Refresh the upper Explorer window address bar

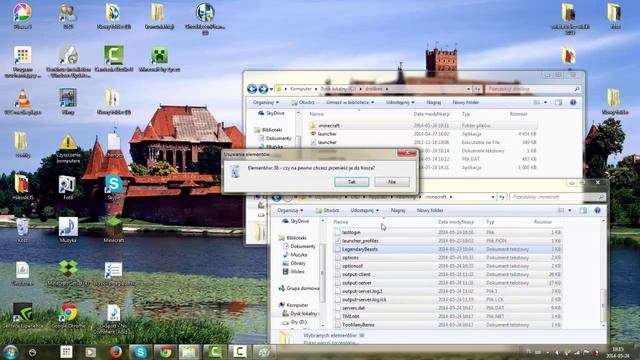click(x=477, y=89)
